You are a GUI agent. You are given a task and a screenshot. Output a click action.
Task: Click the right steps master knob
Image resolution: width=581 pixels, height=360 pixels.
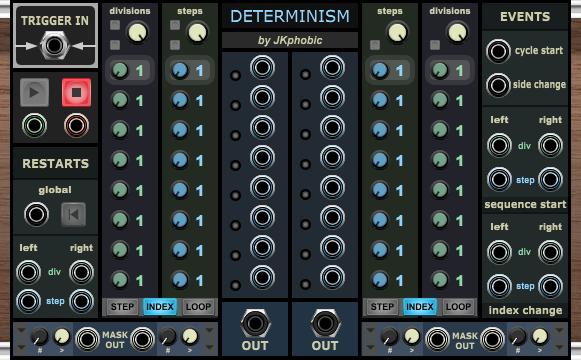[397, 33]
